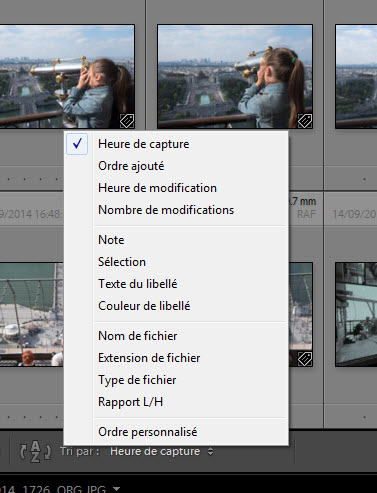377x493 pixels.
Task: Select second thumbnail of girl at telescope
Action: click(x=235, y=76)
